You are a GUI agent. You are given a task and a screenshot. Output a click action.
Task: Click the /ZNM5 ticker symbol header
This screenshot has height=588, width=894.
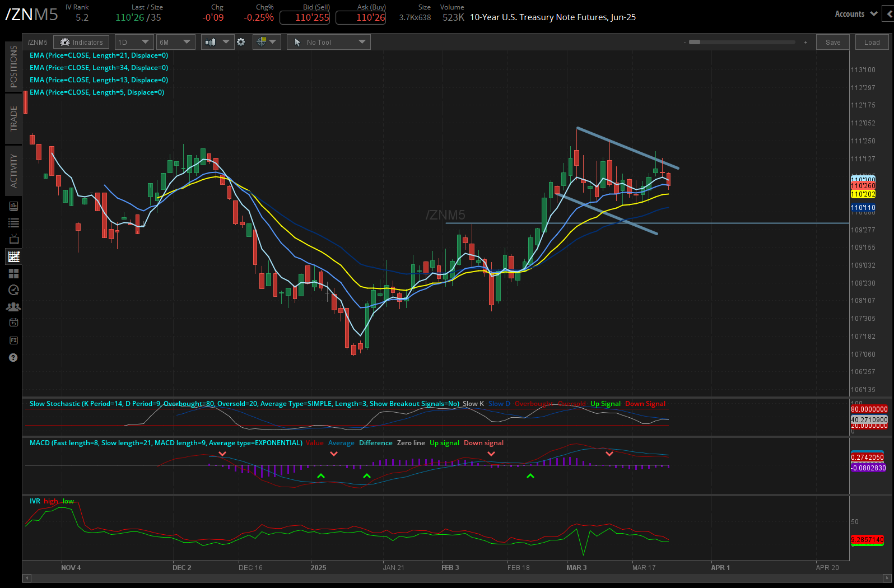click(x=31, y=14)
